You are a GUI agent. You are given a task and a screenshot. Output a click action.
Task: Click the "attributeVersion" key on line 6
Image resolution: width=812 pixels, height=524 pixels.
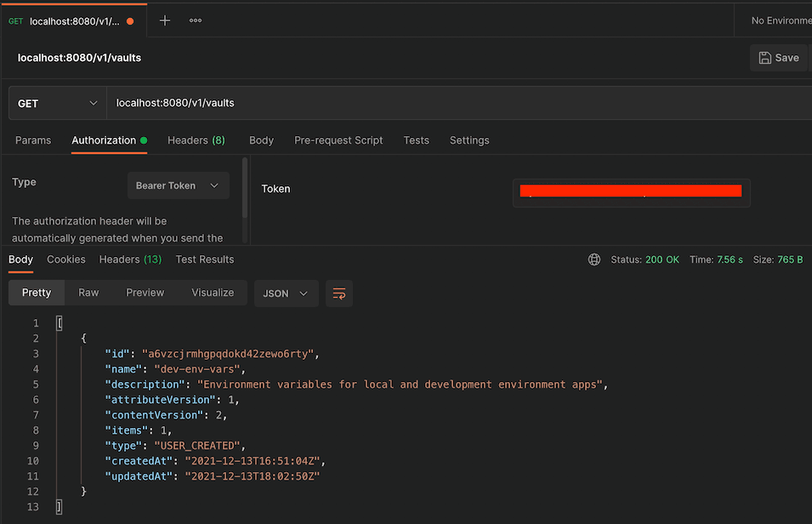tap(160, 400)
